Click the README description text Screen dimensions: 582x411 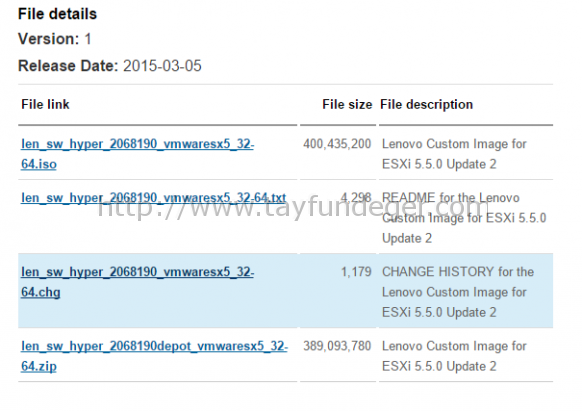click(464, 218)
